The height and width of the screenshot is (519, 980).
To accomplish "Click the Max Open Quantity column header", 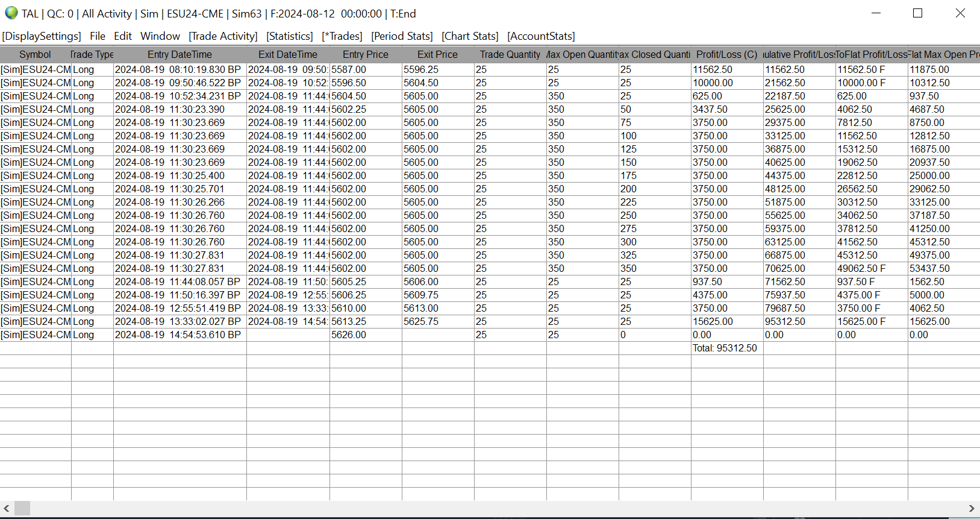I will point(582,54).
